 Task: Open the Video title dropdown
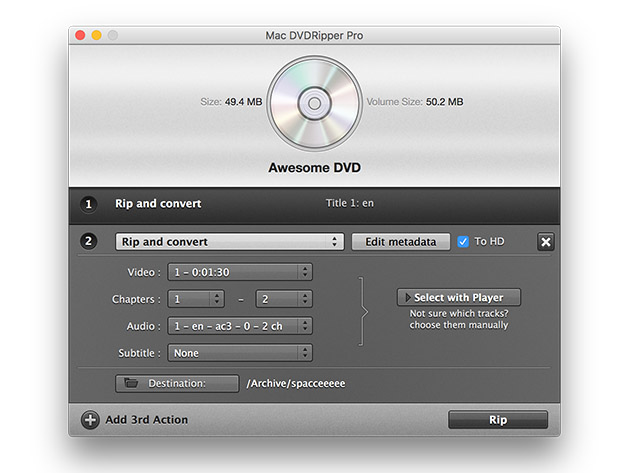240,272
